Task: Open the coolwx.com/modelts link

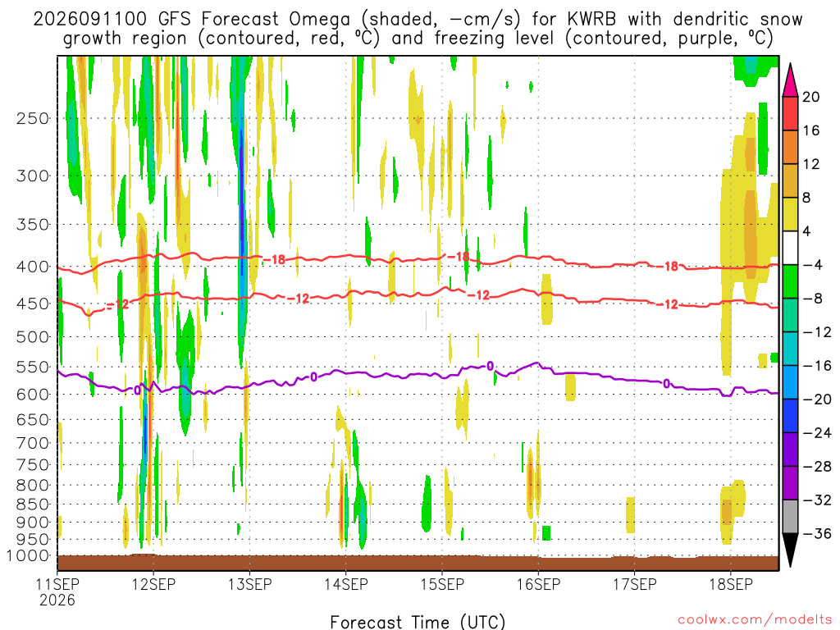Action: 755,620
